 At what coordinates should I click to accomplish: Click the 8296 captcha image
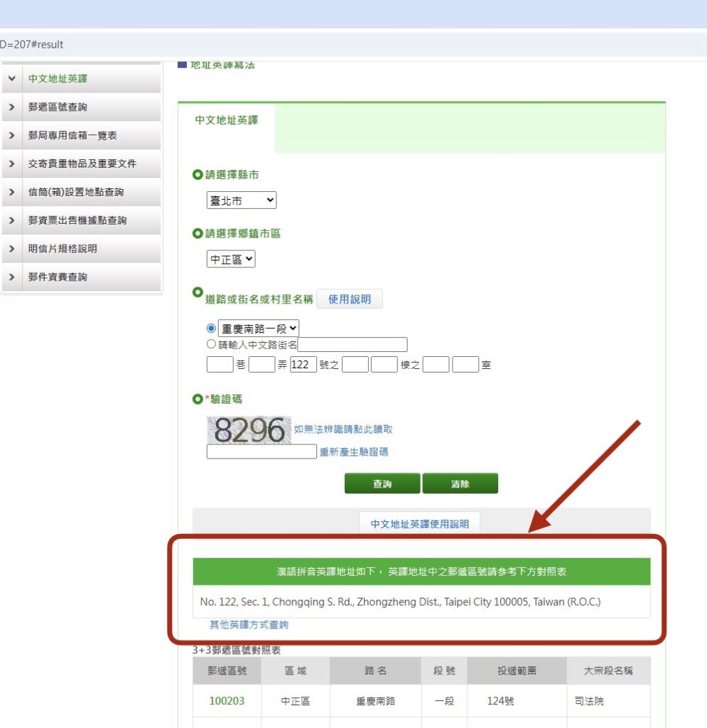click(x=249, y=429)
